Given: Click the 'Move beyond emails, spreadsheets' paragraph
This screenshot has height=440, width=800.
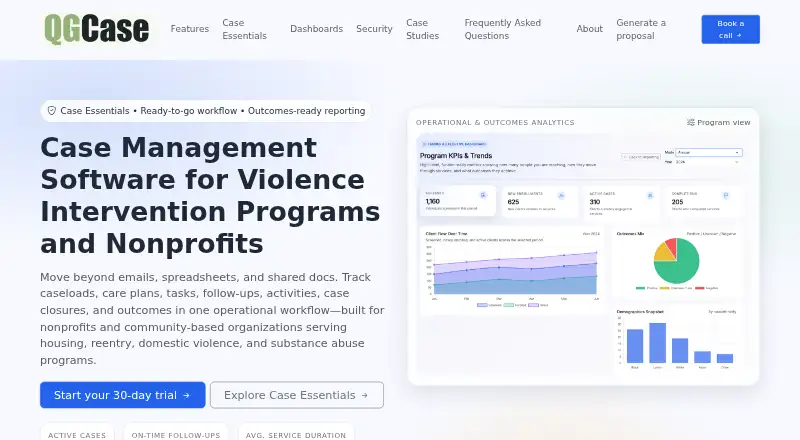Looking at the screenshot, I should click(212, 319).
